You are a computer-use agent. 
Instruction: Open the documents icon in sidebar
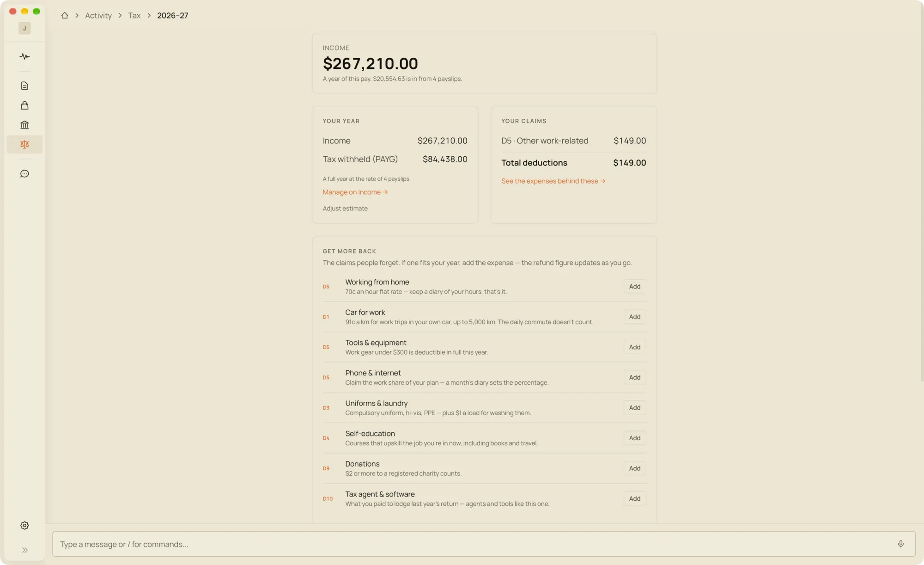click(x=24, y=86)
